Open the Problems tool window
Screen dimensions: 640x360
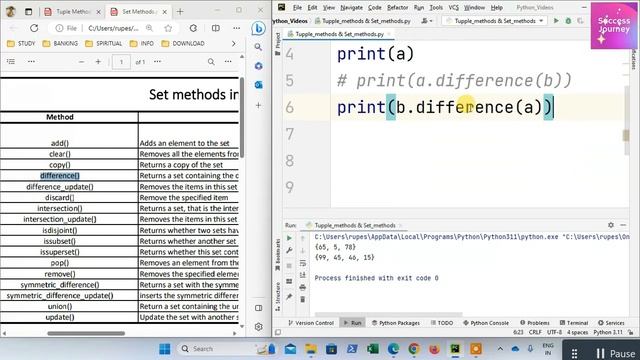[x=535, y=322]
